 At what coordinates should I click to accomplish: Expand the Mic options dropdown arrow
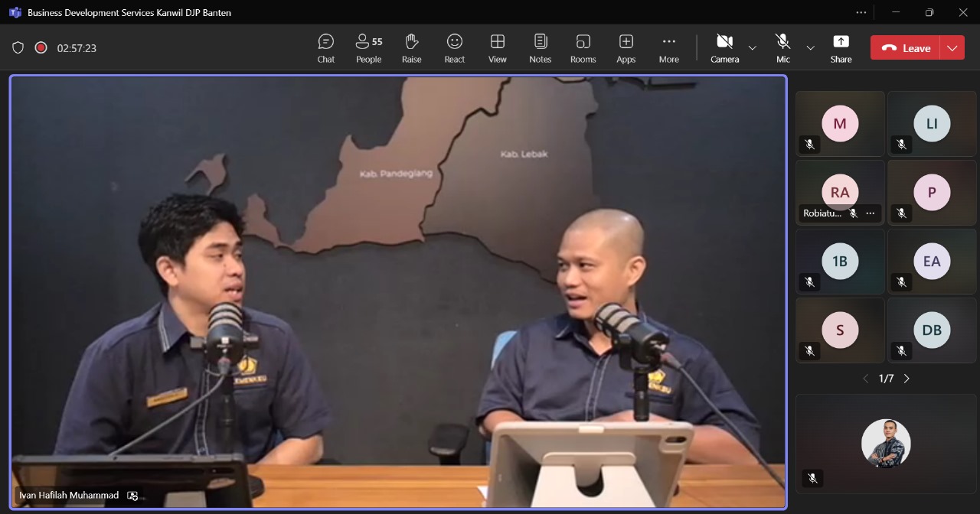810,47
